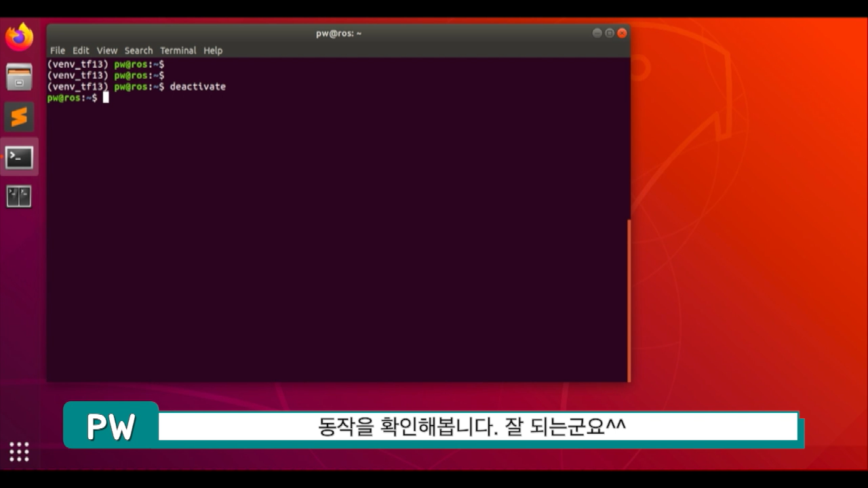This screenshot has width=868, height=488.
Task: Show Applications grid button
Action: 19,451
